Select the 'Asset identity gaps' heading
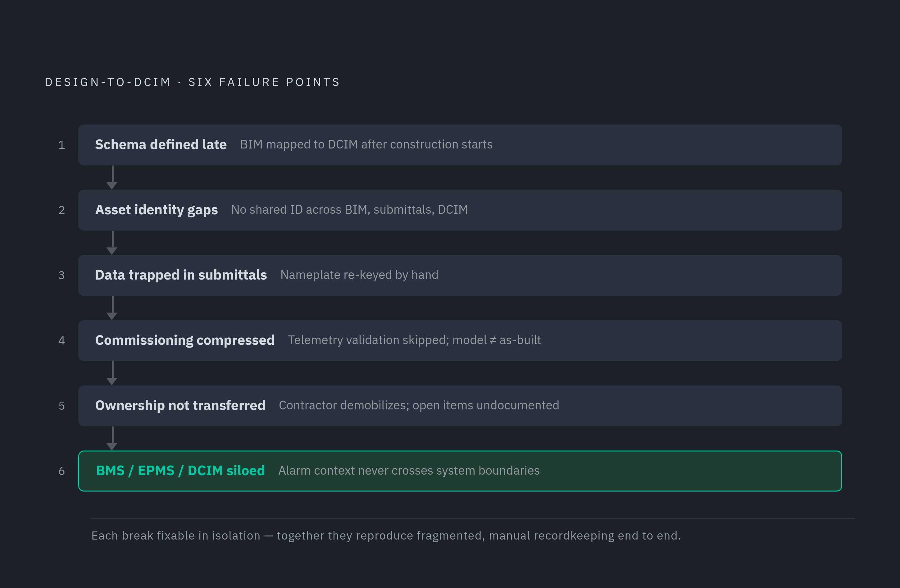This screenshot has height=588, width=900. pos(156,210)
